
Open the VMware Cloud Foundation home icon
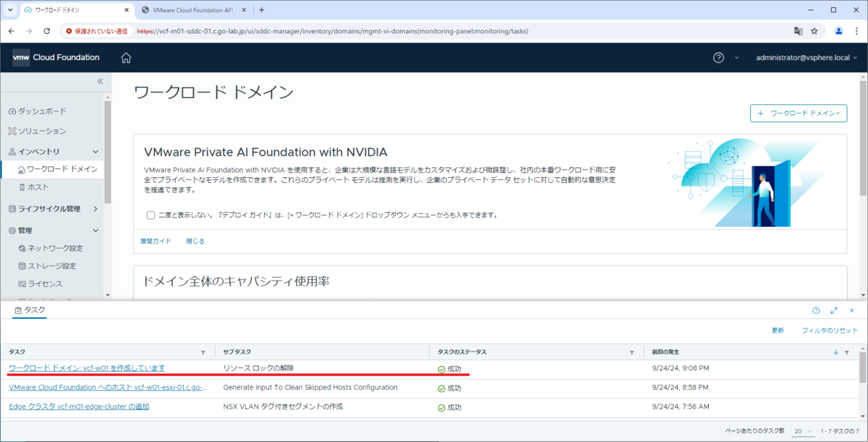point(126,58)
